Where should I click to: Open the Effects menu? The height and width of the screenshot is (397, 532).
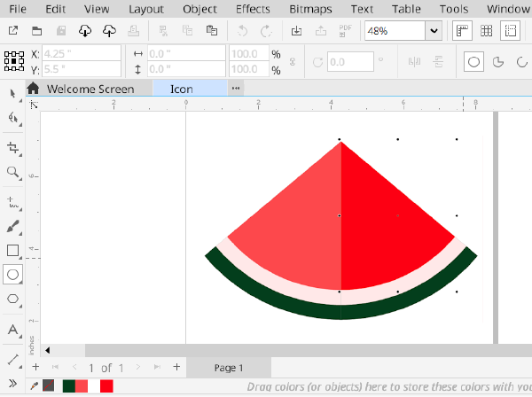(x=254, y=9)
